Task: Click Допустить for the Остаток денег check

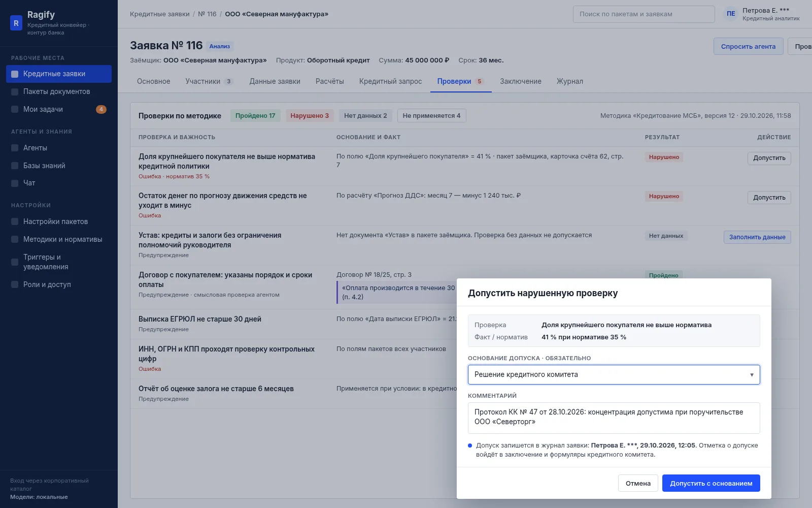Action: [x=769, y=198]
